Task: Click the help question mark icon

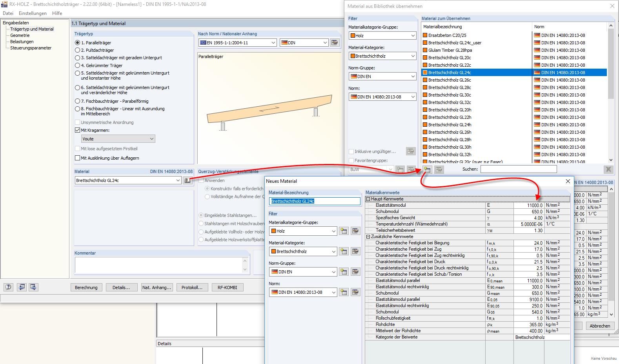Action: click(x=8, y=287)
